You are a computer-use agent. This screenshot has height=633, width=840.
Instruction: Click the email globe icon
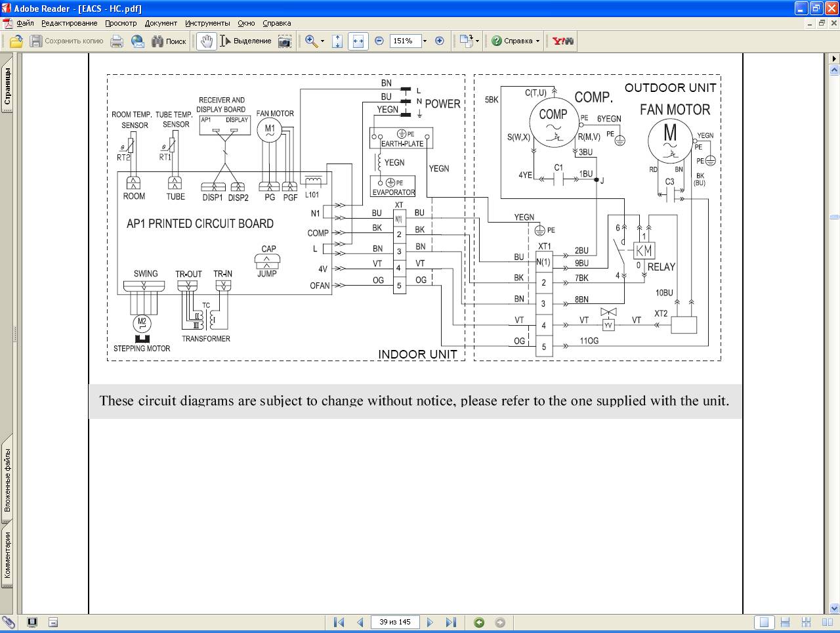138,41
